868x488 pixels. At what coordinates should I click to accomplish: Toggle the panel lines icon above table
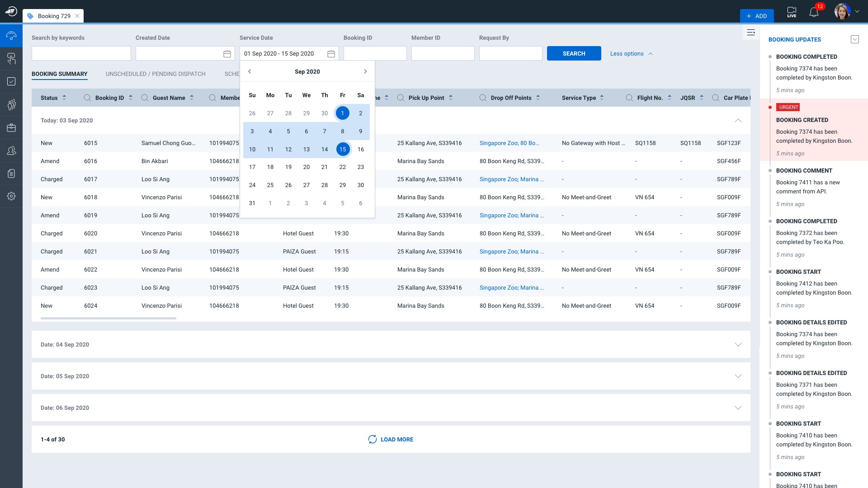tap(751, 33)
